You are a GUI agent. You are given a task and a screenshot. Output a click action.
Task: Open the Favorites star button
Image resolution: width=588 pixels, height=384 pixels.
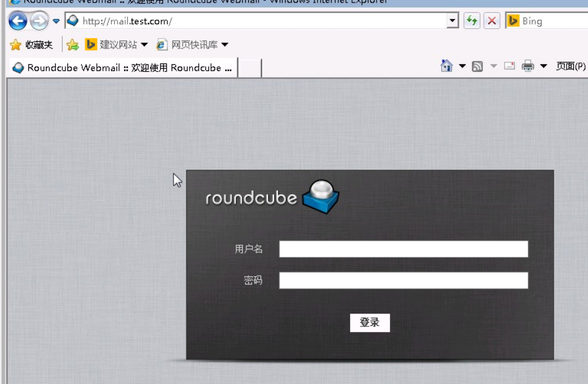pos(31,45)
